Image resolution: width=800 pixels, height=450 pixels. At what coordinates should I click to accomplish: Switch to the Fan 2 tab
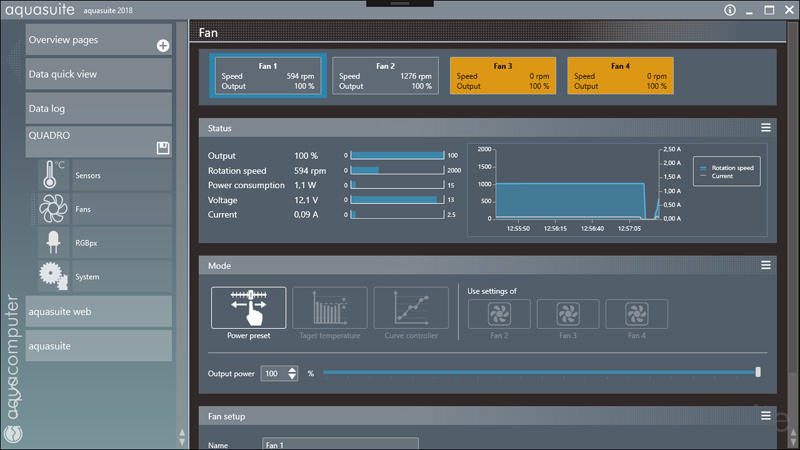click(385, 76)
